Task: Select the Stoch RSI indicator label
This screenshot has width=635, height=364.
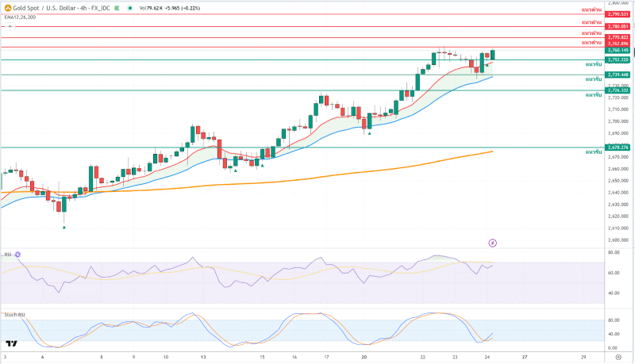Action: point(13,315)
